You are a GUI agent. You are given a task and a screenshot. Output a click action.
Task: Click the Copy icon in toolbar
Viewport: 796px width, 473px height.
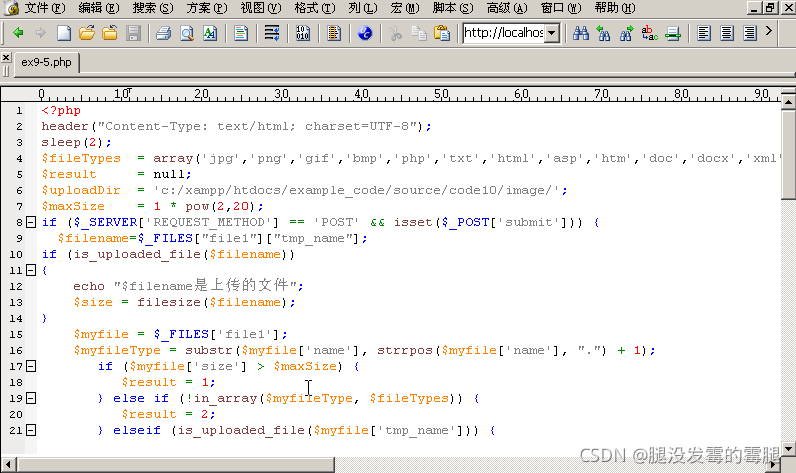click(x=419, y=33)
